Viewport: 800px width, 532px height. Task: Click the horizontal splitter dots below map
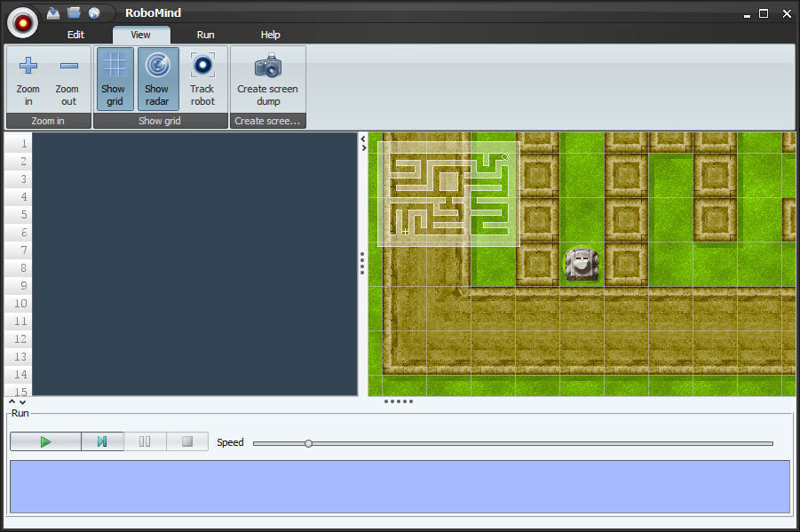(x=399, y=401)
